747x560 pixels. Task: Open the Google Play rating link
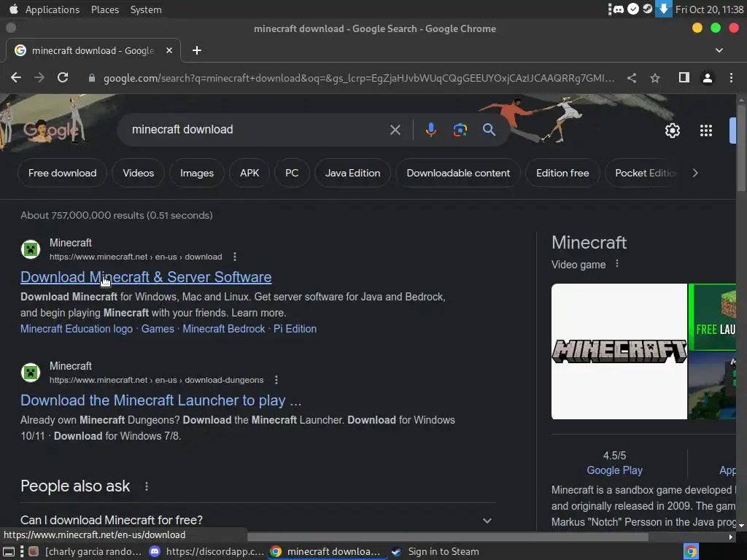614,470
